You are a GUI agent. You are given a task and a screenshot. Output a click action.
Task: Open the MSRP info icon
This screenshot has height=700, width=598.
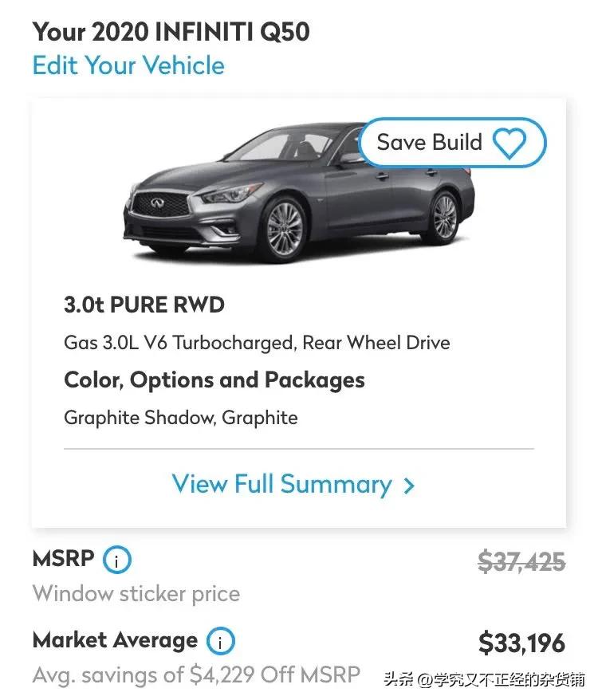pos(117,560)
